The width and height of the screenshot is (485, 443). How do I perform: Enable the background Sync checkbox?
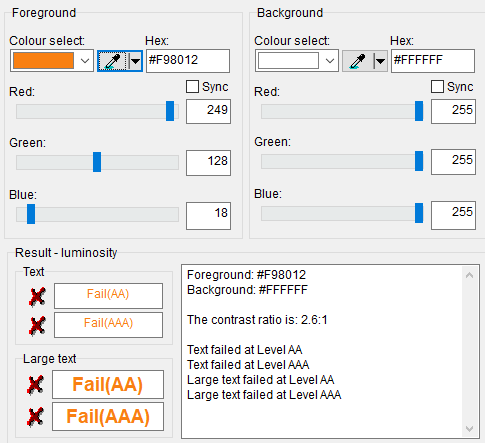pyautogui.click(x=437, y=87)
